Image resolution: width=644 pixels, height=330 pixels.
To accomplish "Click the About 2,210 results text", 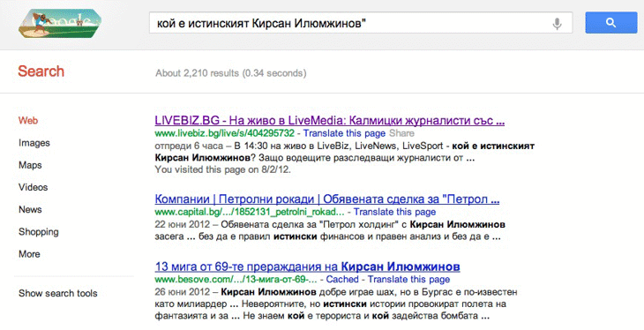I will click(231, 73).
